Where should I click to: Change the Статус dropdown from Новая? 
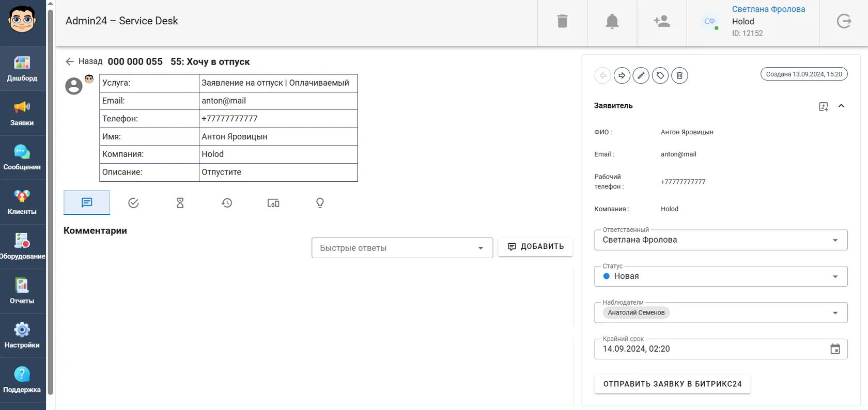pyautogui.click(x=721, y=276)
